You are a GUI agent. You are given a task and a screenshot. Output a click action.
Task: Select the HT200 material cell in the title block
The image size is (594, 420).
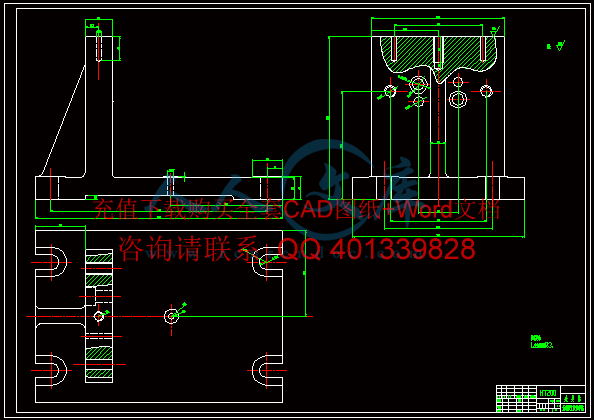548,393
